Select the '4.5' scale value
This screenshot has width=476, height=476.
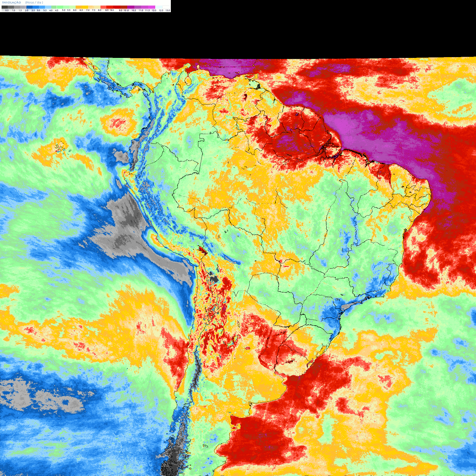coord(57,10)
